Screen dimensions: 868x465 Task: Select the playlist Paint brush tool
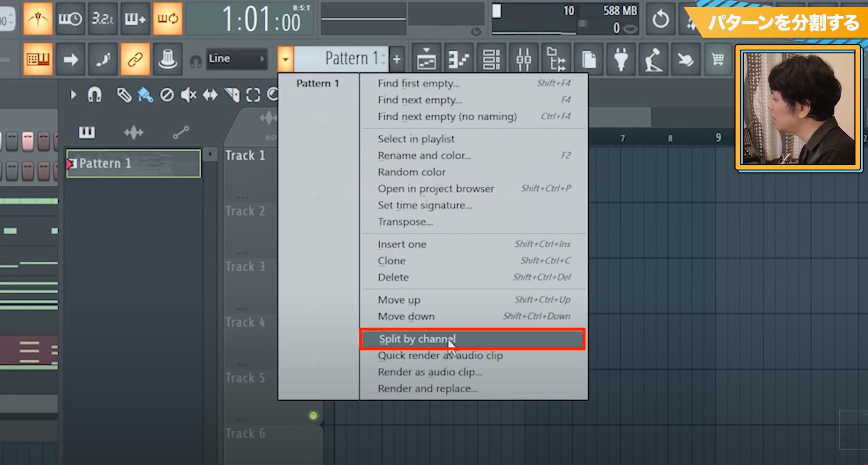146,95
